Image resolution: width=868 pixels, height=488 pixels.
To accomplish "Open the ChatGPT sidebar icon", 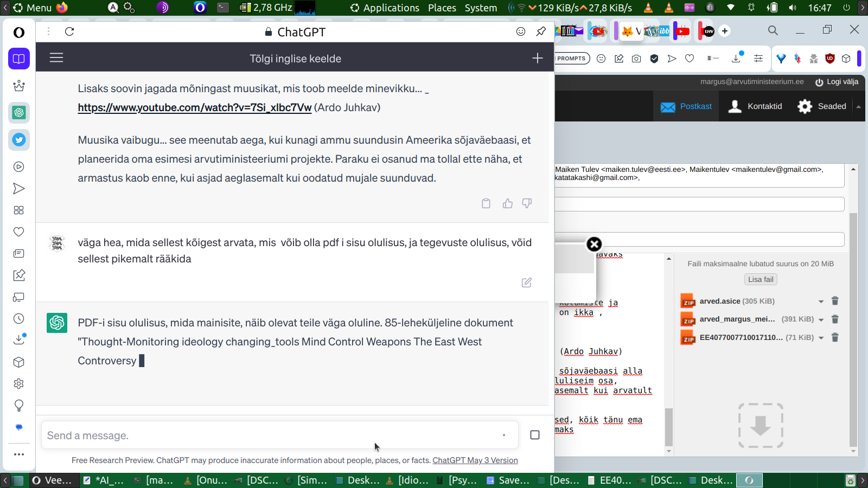I will coord(19,113).
